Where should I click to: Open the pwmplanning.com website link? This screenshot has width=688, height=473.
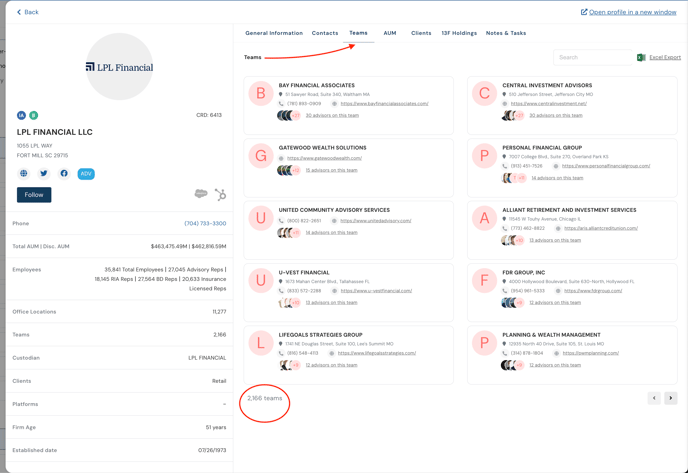pos(591,353)
